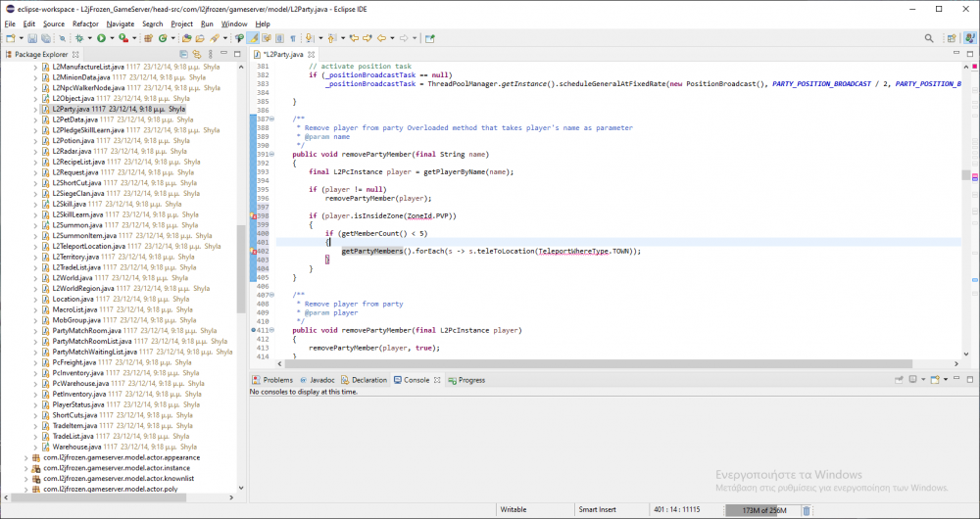Collapse the removePartyMember method fold at line 391
Image resolution: width=980 pixels, height=519 pixels.
tap(270, 155)
